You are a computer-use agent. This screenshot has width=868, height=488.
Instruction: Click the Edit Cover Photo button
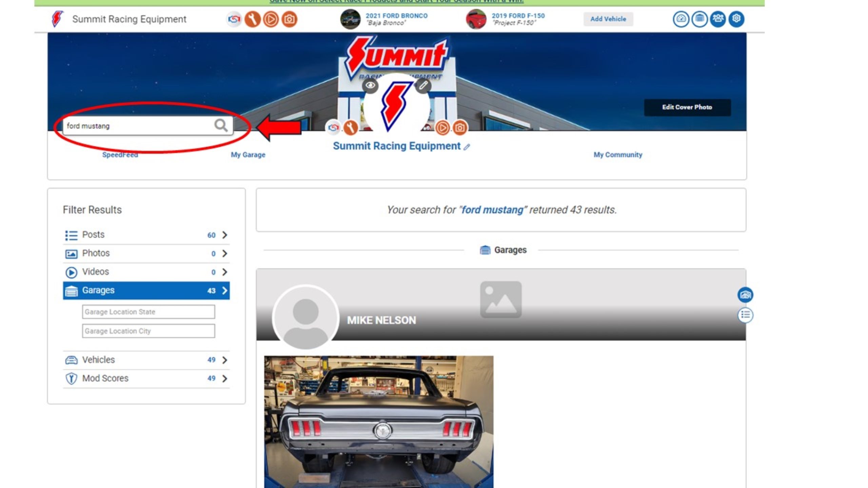[687, 107]
